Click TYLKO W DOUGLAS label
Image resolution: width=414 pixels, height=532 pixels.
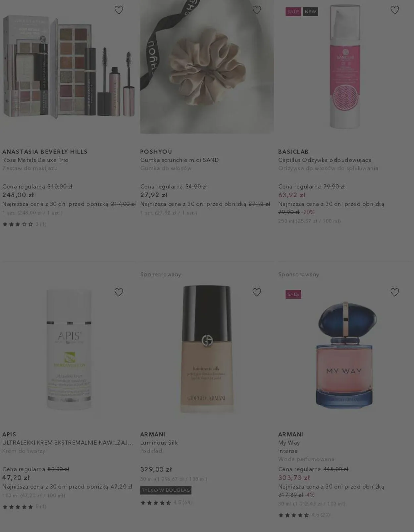[x=166, y=490]
